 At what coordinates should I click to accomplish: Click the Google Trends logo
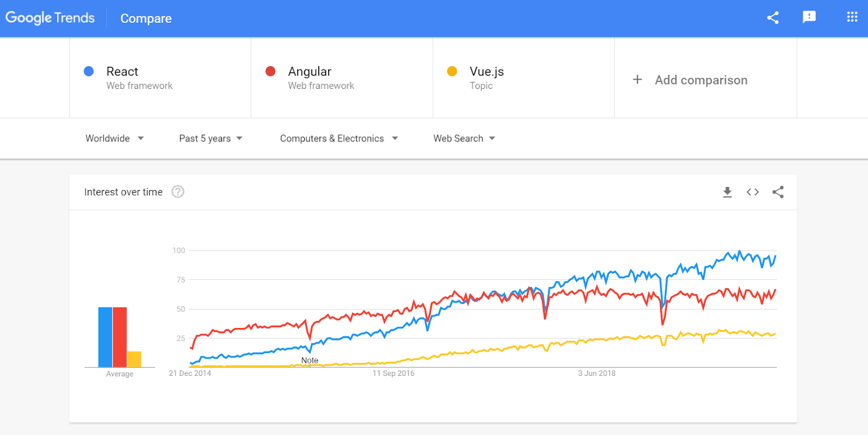(50, 18)
